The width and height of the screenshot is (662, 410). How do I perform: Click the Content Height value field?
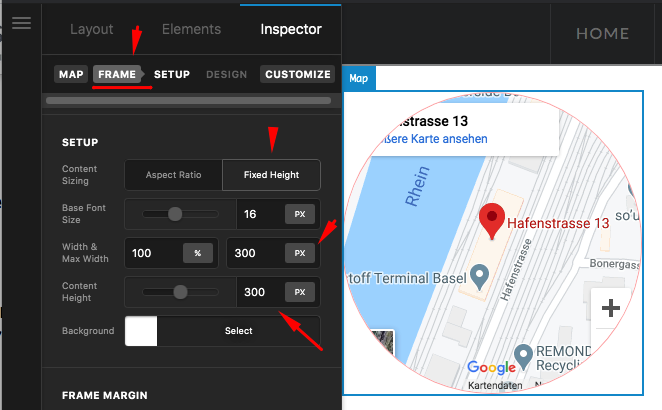260,292
